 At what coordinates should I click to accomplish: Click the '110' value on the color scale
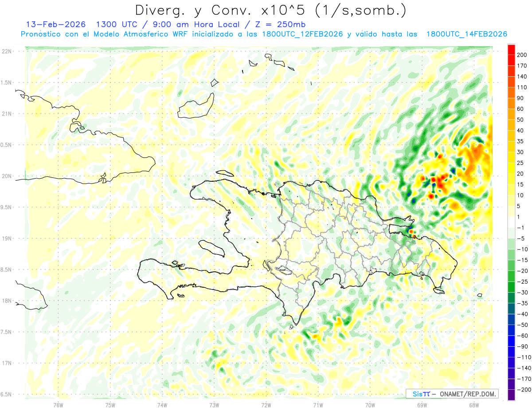pyautogui.click(x=522, y=87)
